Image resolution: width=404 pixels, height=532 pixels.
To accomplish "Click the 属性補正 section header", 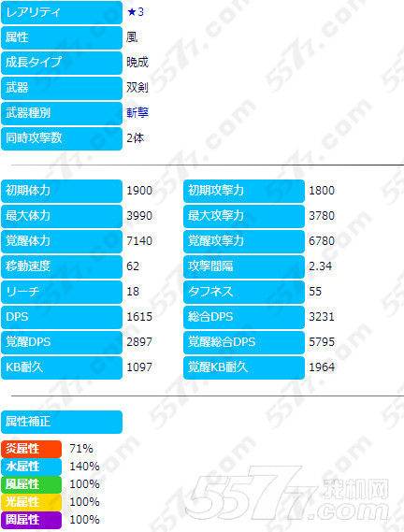I will coord(62,422).
